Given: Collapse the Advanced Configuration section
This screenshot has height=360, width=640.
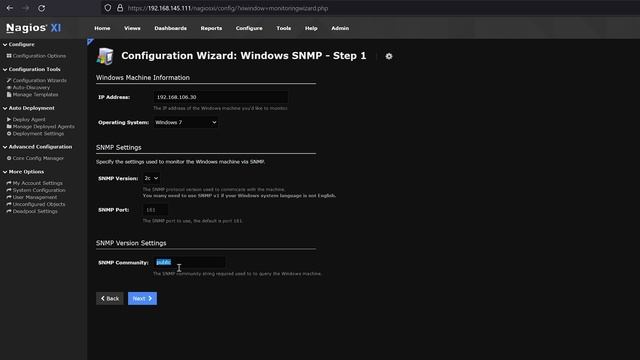Looking at the screenshot, I should [x=38, y=147].
